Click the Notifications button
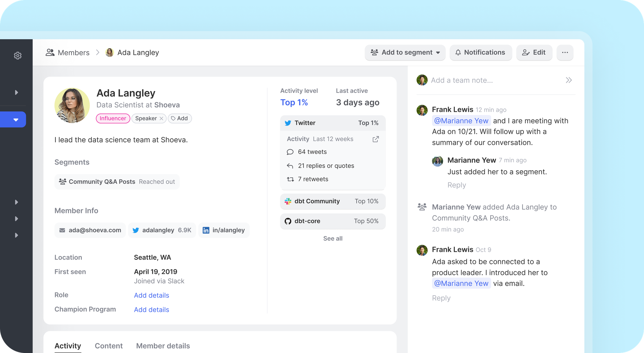Screen dimensions: 644x353 [480, 52]
